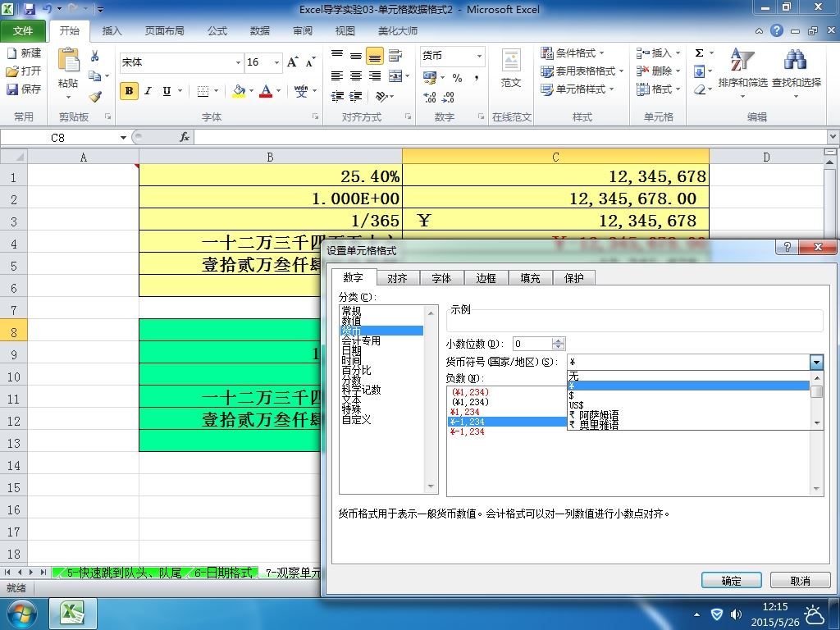Switch to 填充 tab in format dialog
840x630 pixels.
coord(530,278)
